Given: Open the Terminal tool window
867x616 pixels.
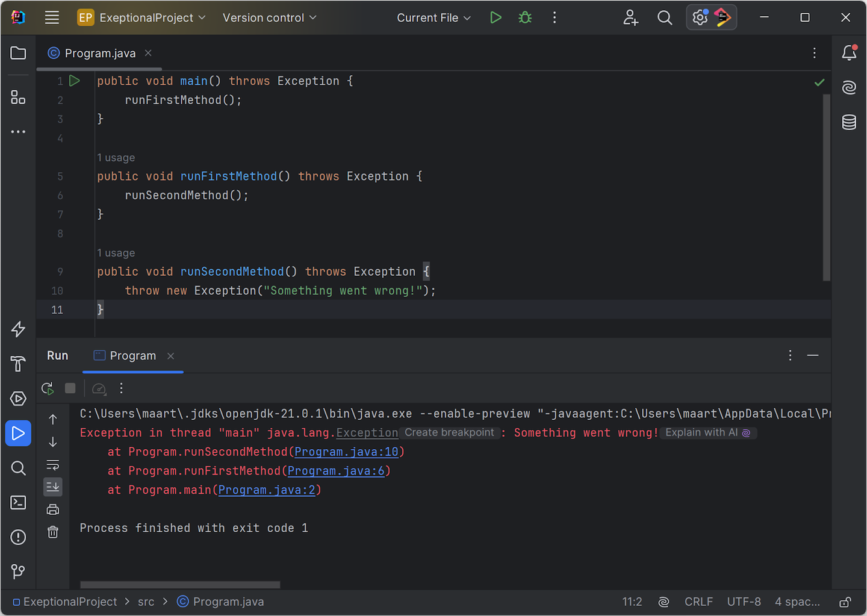Looking at the screenshot, I should [x=18, y=502].
